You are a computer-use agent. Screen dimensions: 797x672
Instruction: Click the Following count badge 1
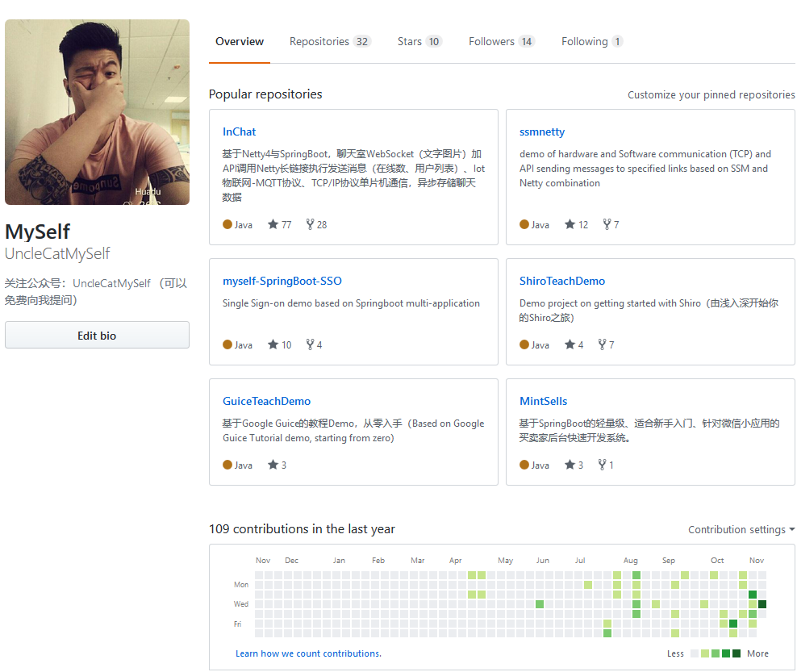(x=617, y=42)
